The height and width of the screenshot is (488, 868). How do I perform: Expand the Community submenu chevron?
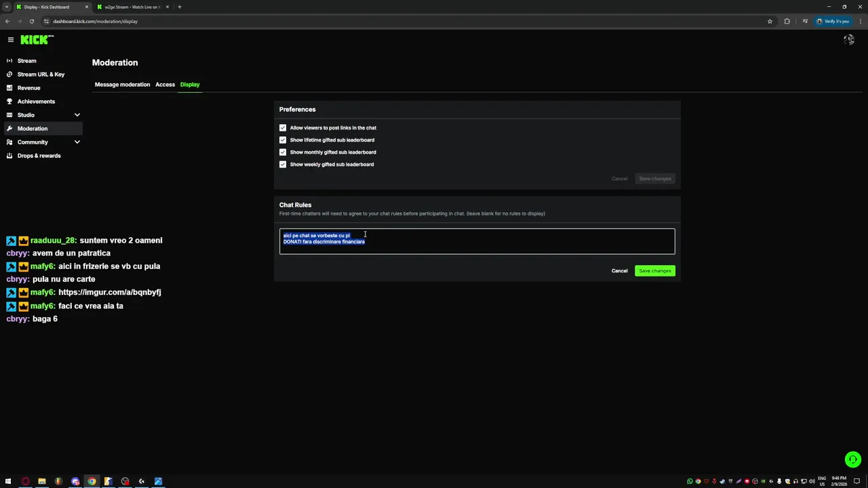[x=77, y=142]
